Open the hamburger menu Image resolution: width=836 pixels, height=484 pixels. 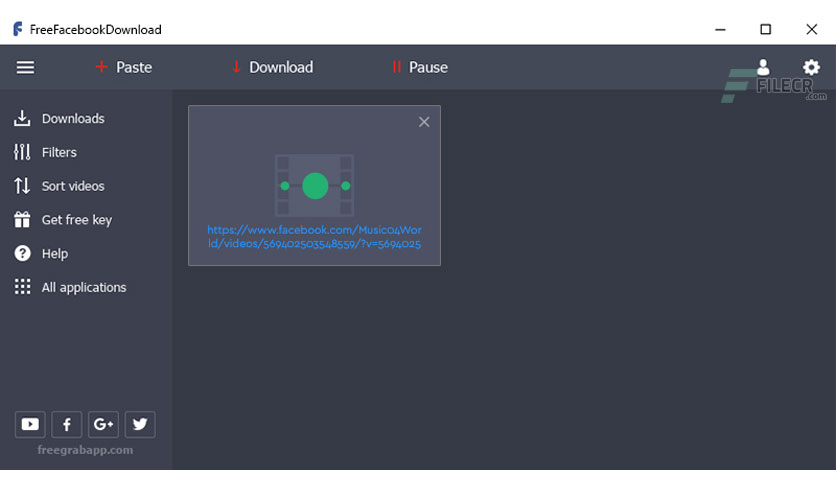[25, 68]
